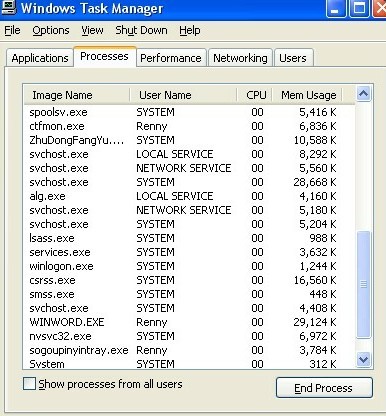Screen dimensions: 386x416
Task: Select the winlogon.exe process
Action: 189,266
